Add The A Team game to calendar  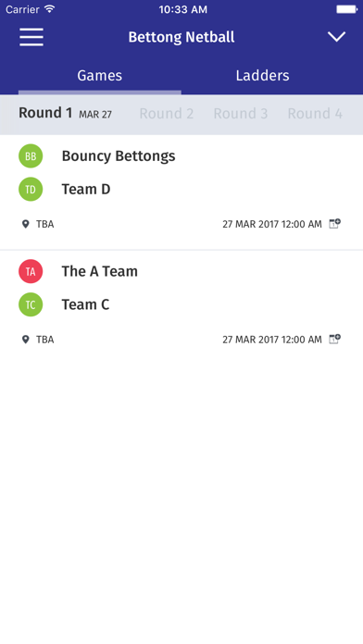click(334, 340)
